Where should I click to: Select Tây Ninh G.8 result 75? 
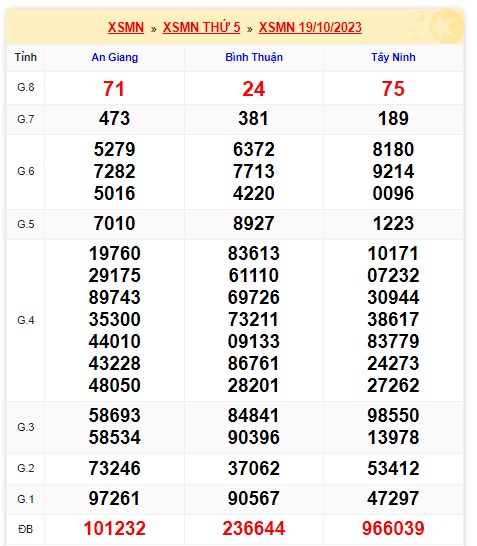click(x=393, y=89)
